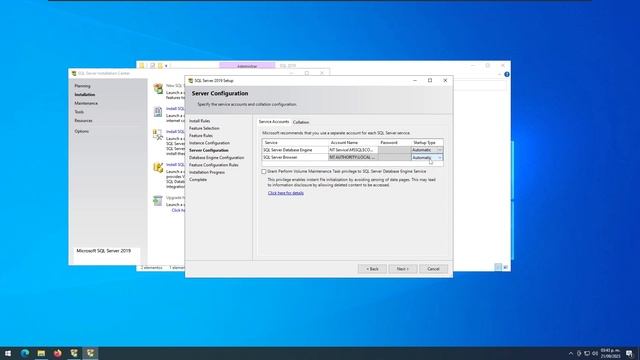This screenshot has width=640, height=360.
Task: Click the volume icon in system tray
Action: click(595, 353)
